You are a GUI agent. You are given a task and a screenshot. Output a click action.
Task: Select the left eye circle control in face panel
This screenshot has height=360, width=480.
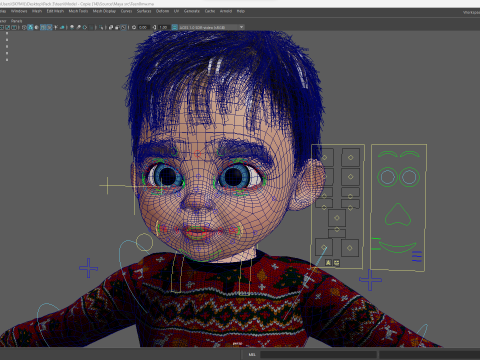coord(387,177)
